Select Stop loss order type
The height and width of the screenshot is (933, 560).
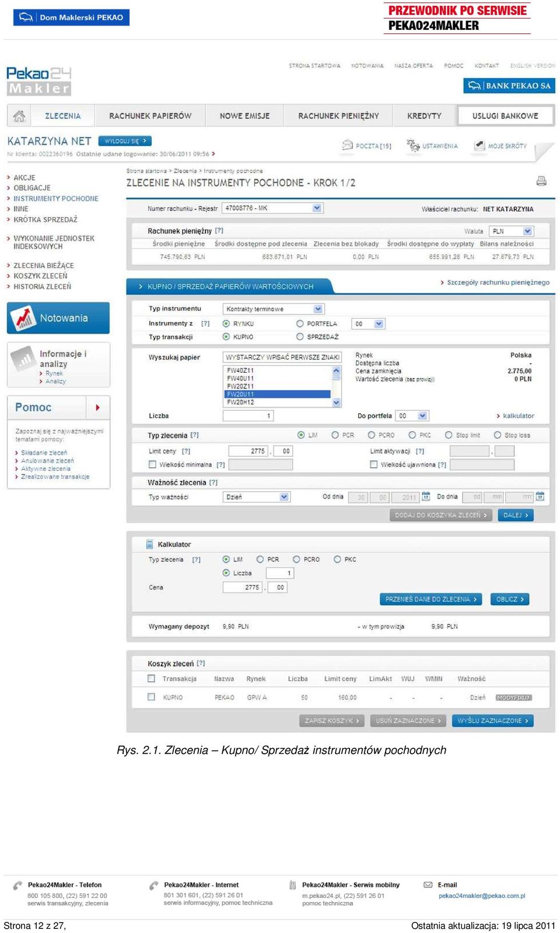[x=498, y=435]
